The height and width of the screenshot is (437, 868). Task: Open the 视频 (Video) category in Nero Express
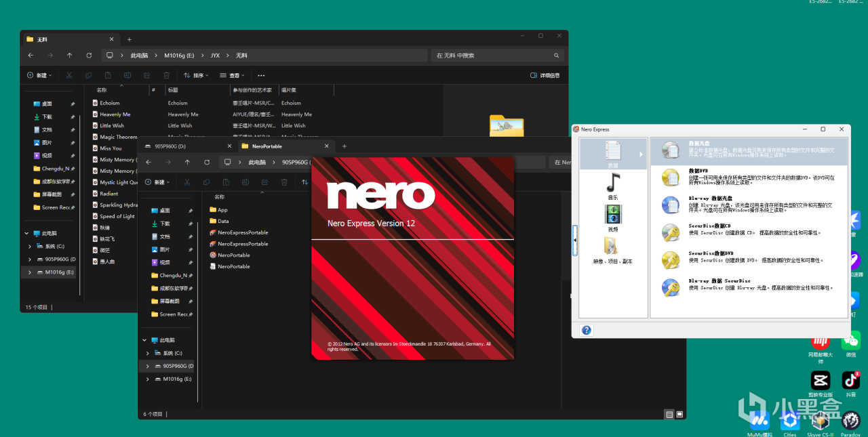pyautogui.click(x=613, y=216)
